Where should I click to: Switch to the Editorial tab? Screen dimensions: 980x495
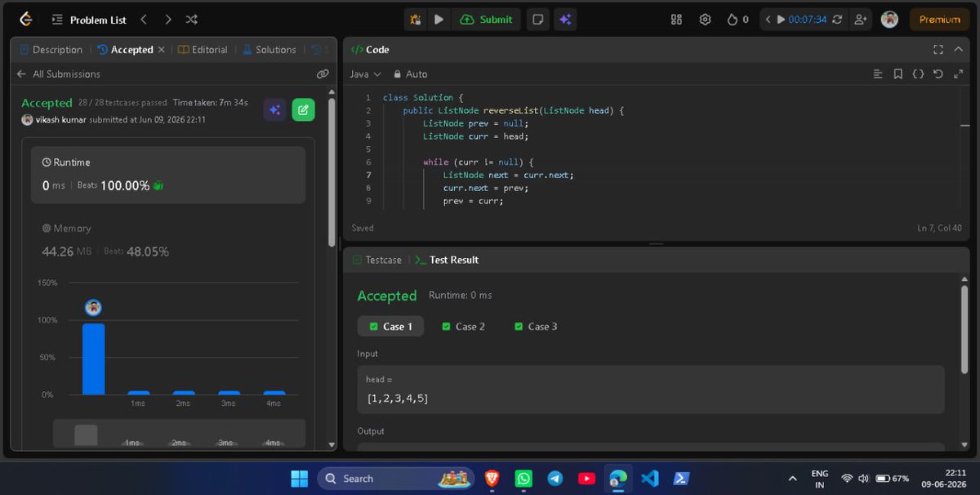[203, 50]
